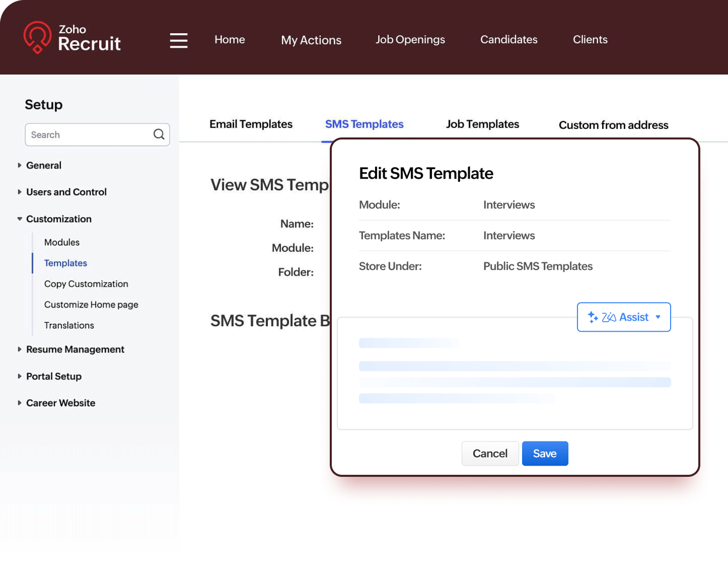The image size is (728, 574).
Task: Expand the Career Website arrow
Action: point(20,403)
